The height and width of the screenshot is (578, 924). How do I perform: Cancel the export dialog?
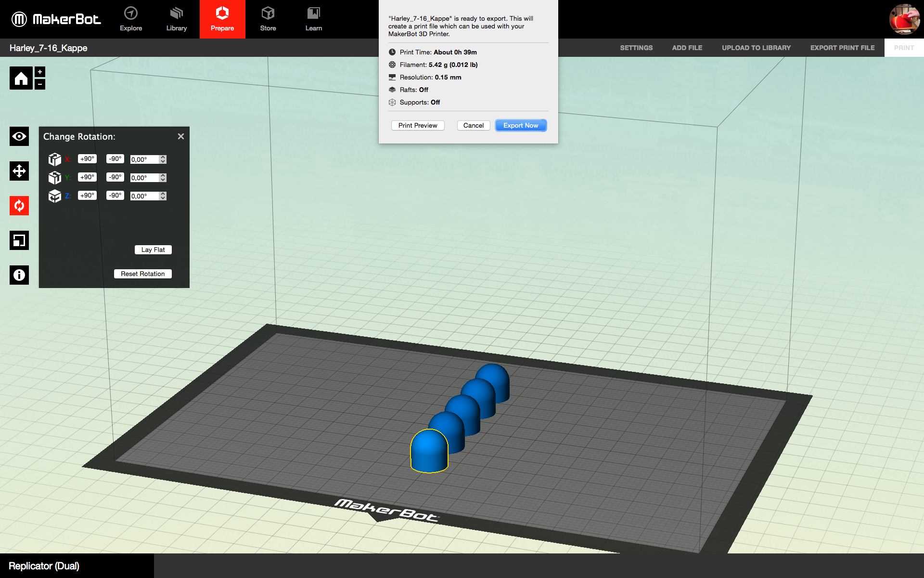tap(474, 125)
